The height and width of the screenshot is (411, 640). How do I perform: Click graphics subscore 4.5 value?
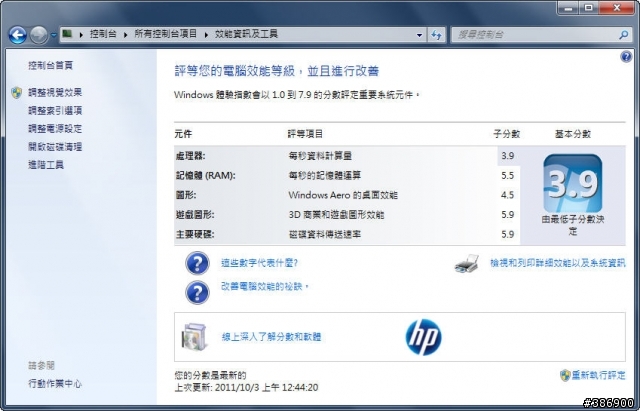(x=508, y=195)
